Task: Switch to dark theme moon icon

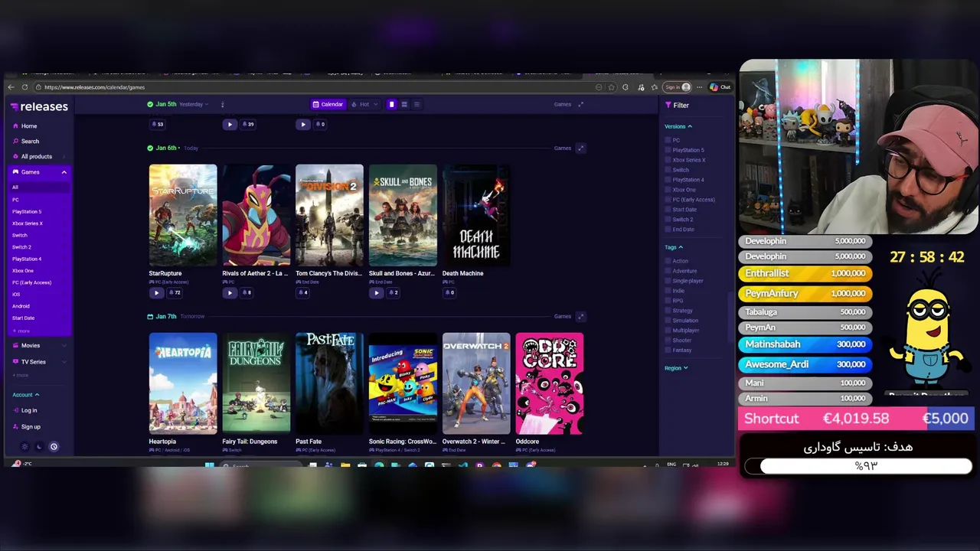Action: [39, 447]
